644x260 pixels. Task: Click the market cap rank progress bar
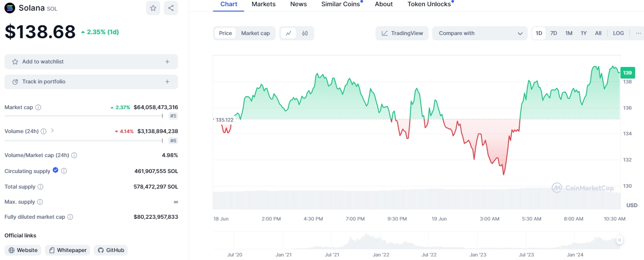tap(84, 116)
